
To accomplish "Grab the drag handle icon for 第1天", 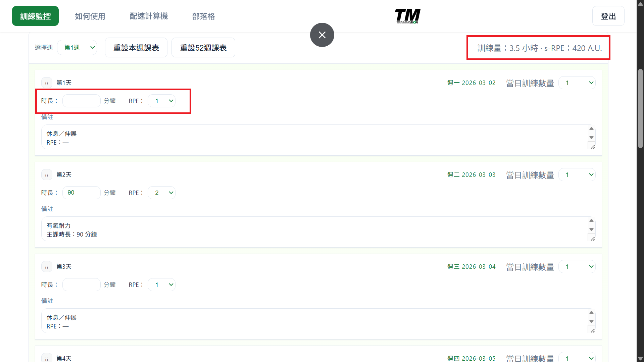I will (x=47, y=83).
